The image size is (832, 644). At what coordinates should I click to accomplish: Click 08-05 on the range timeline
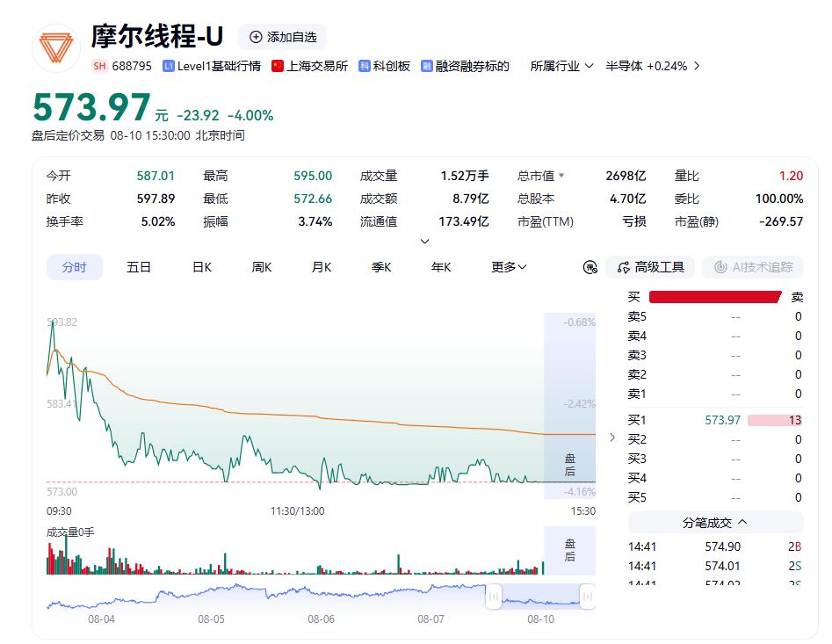click(211, 619)
